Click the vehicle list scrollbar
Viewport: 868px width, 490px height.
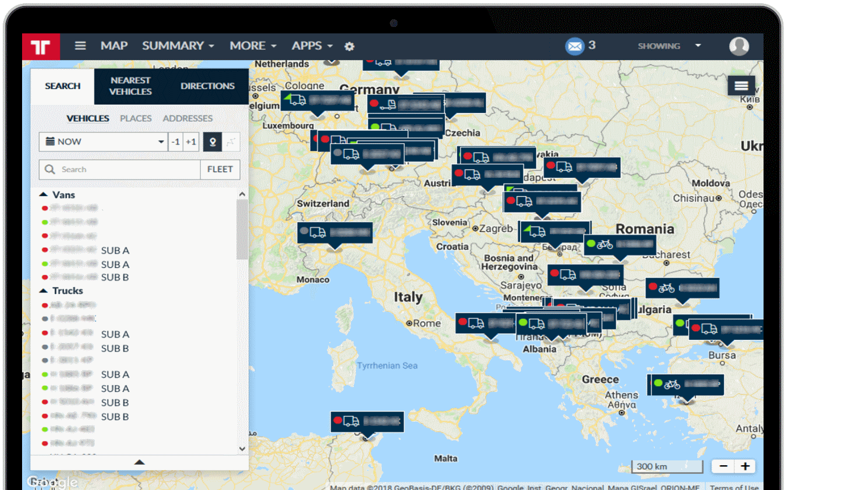pos(242,230)
